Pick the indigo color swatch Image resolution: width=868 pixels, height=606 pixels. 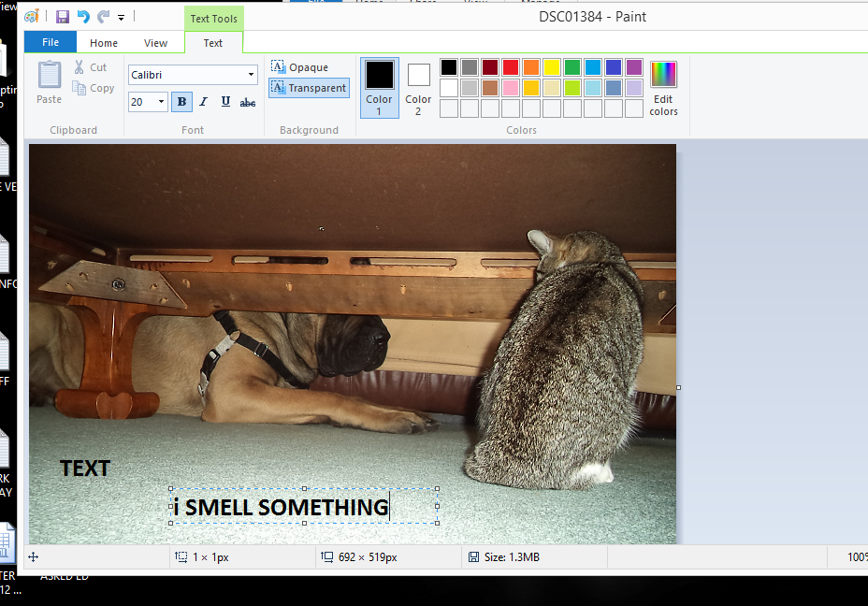click(614, 67)
